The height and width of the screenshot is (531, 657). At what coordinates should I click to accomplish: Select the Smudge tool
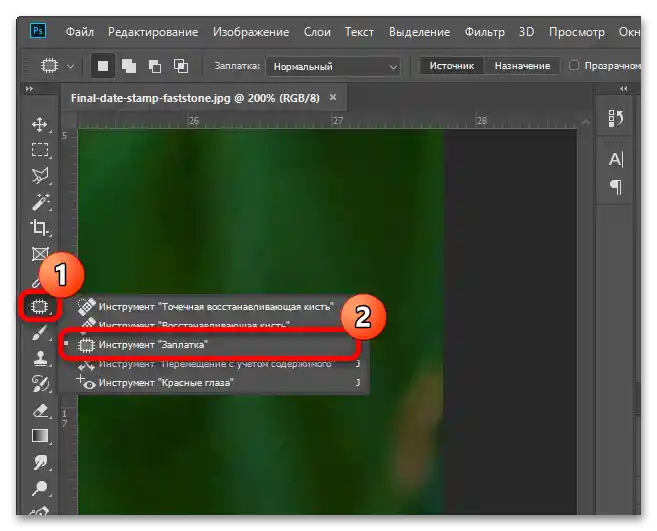40,462
